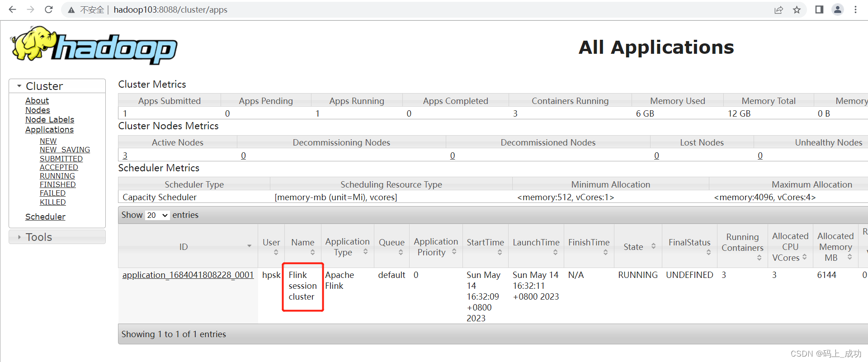Click the UNDEFINED final status cell

pyautogui.click(x=689, y=275)
